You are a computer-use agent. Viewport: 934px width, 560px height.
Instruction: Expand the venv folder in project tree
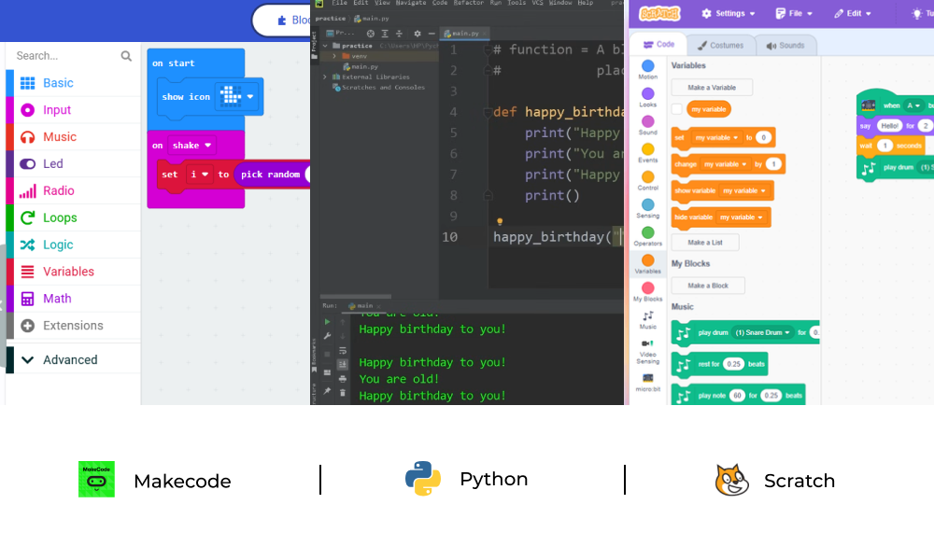(334, 56)
